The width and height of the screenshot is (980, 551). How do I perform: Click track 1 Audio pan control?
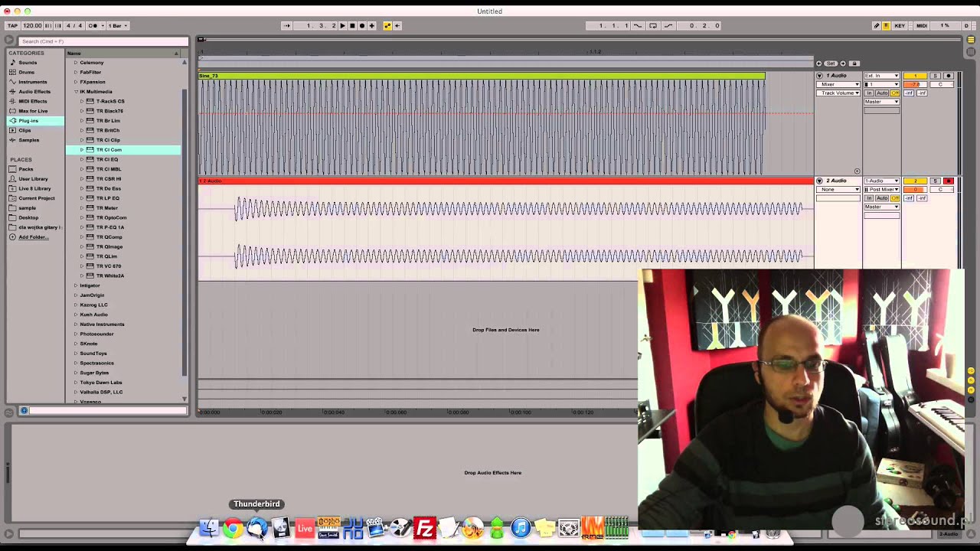(x=942, y=84)
